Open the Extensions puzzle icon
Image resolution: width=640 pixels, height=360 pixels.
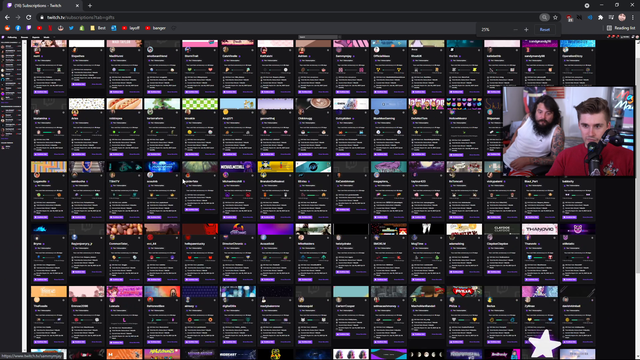[600, 18]
